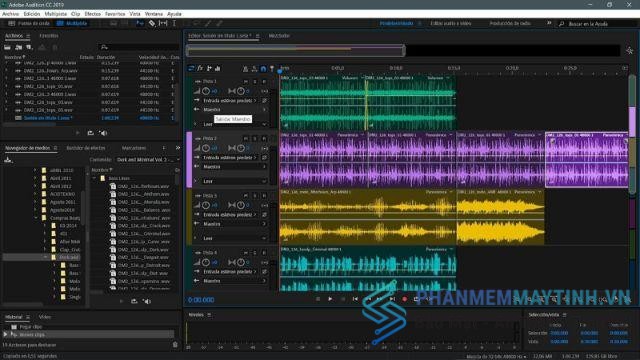The height and width of the screenshot is (360, 640).
Task: Switch to the Marcadores tab
Action: [x=134, y=148]
